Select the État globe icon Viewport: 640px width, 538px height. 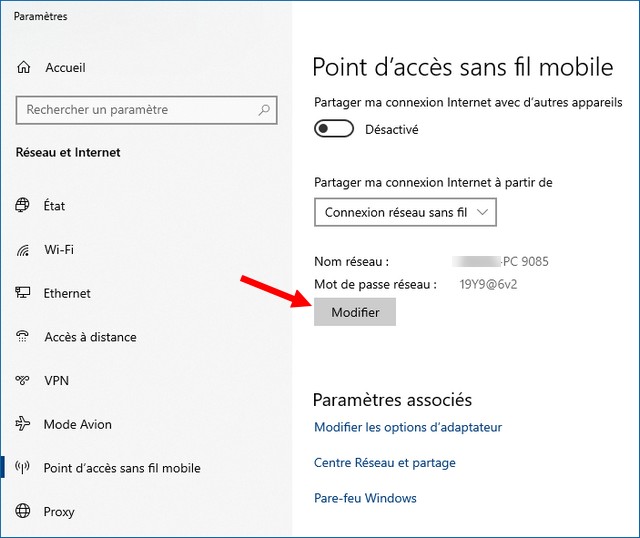point(22,205)
